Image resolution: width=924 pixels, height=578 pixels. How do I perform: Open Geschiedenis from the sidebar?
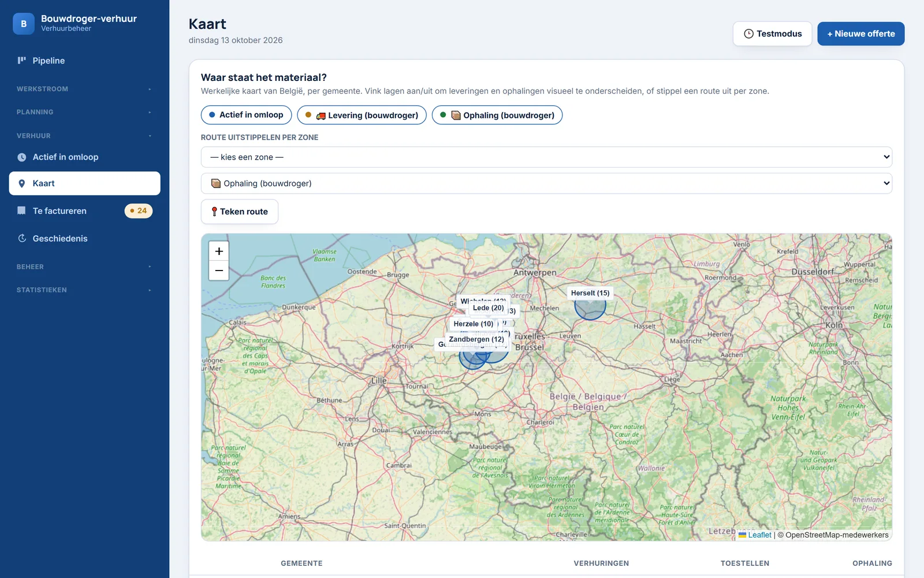pos(84,239)
